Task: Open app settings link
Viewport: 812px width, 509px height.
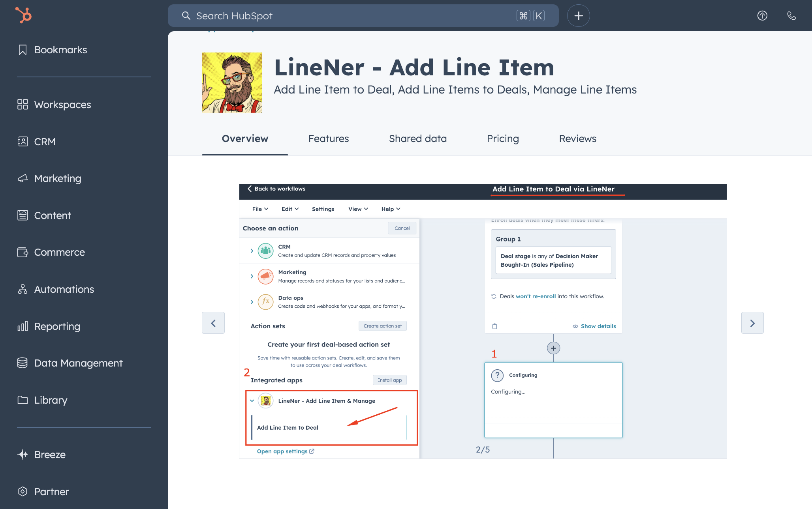Action: pyautogui.click(x=285, y=451)
